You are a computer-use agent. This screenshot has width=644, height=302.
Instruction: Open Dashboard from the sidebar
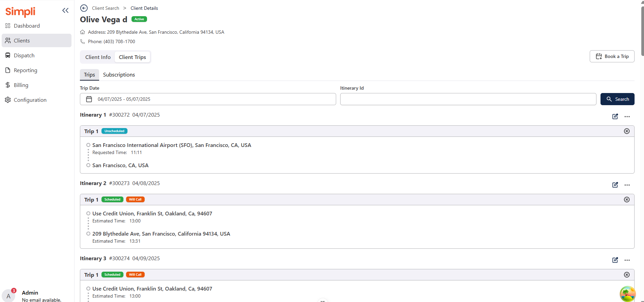(27, 26)
